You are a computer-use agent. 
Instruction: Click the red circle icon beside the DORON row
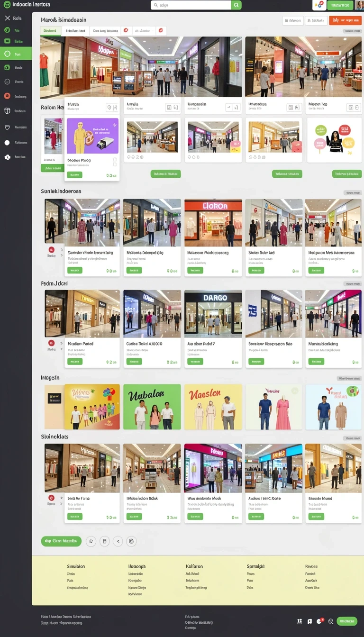pos(51,250)
